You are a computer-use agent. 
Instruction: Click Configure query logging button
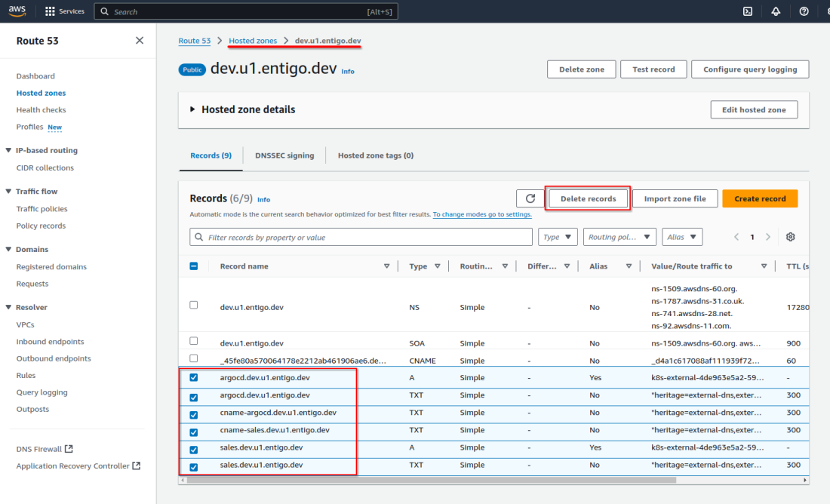(x=749, y=69)
